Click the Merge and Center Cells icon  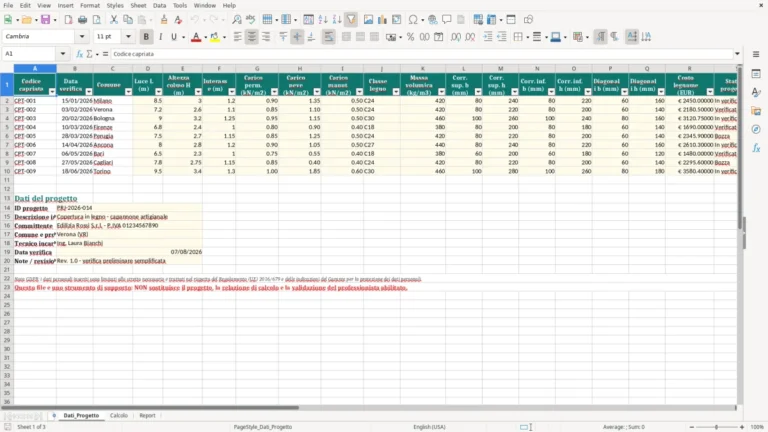(346, 37)
